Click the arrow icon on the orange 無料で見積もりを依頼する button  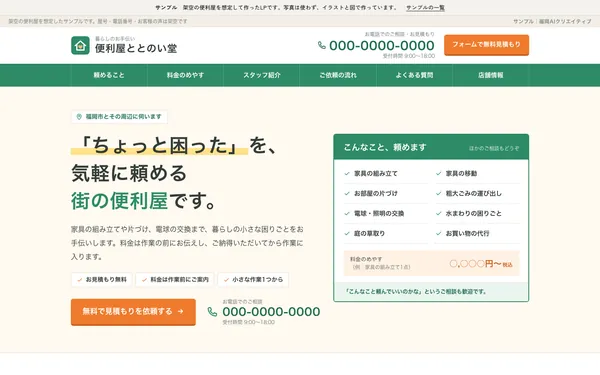coord(181,312)
